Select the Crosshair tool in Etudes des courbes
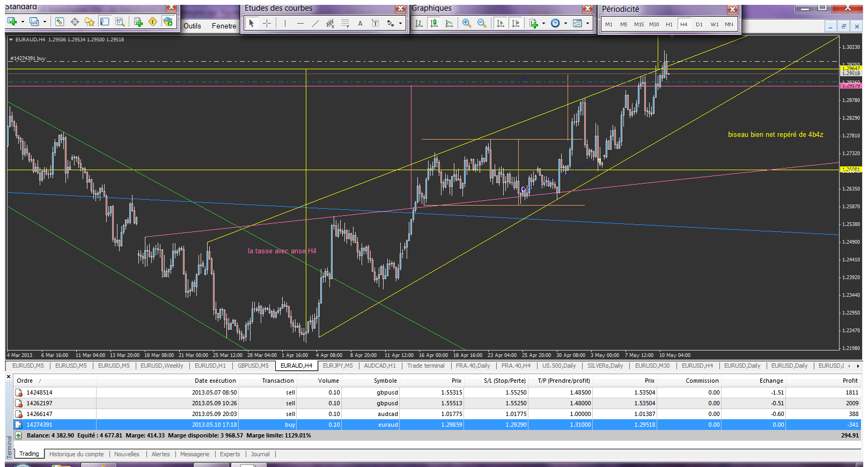Screen dimensions: 868x467 tap(267, 23)
